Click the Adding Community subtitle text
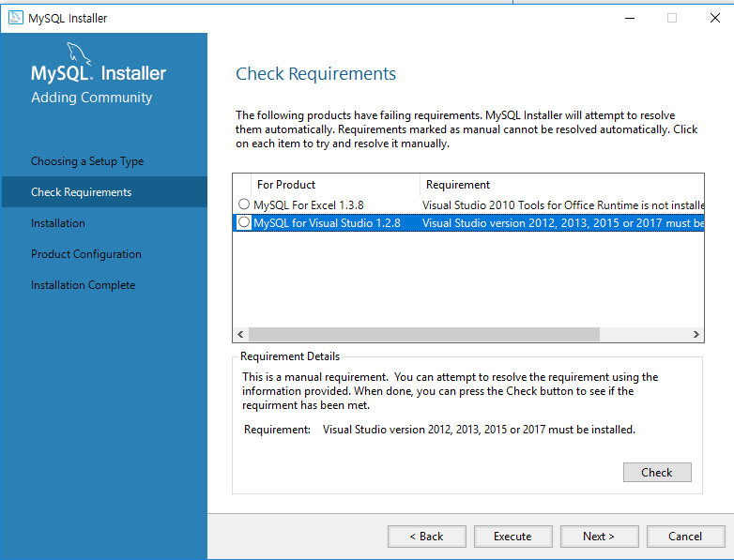 (x=91, y=98)
